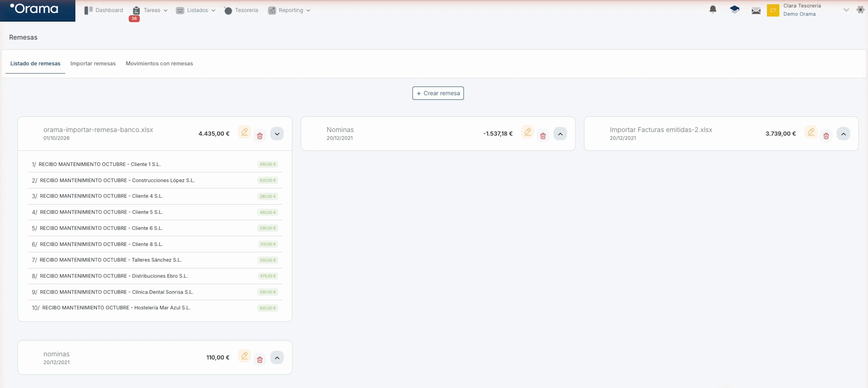Click the Crear remesa button
868x388 pixels.
pyautogui.click(x=438, y=93)
